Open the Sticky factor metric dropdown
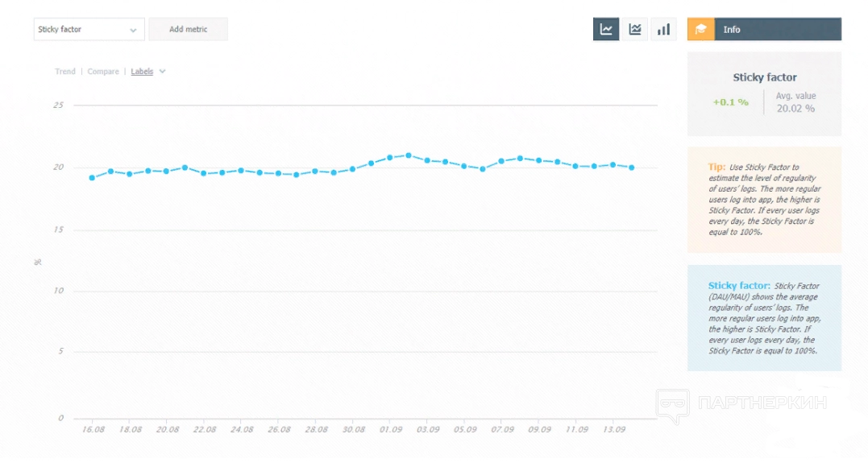This screenshot has height=467, width=868. tap(89, 30)
